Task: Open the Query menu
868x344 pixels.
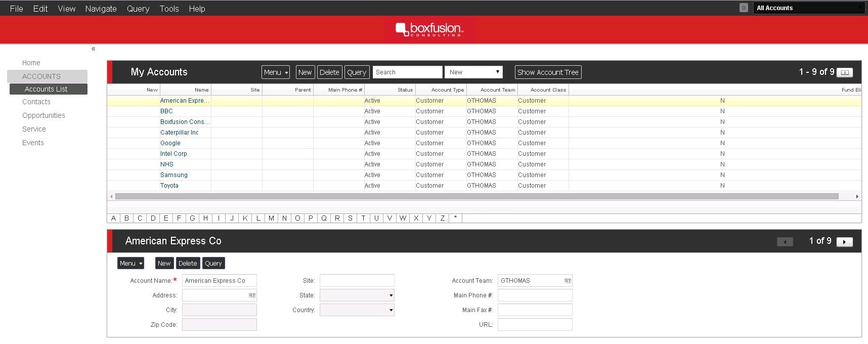Action: point(138,9)
